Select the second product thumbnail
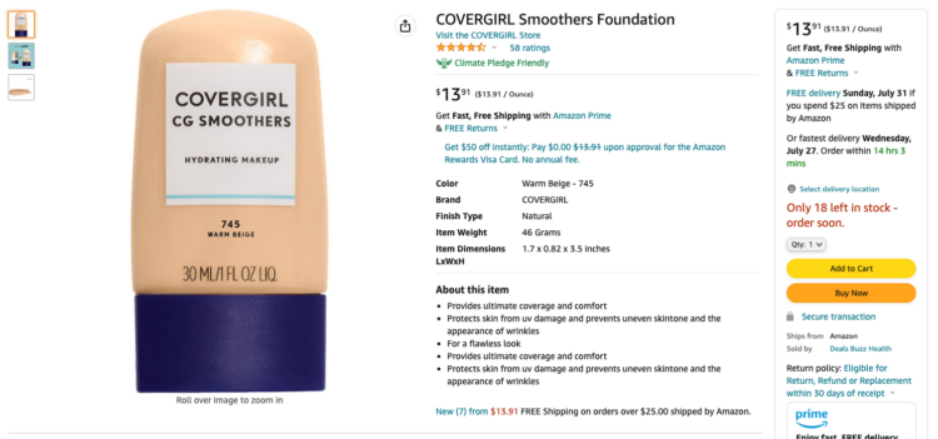This screenshot has width=938, height=439. pos(21,56)
